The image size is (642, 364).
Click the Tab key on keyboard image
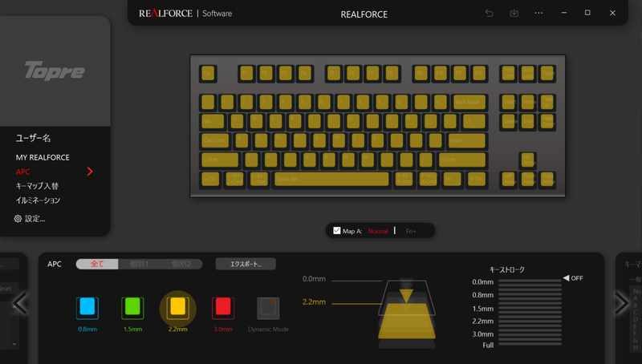213,122
